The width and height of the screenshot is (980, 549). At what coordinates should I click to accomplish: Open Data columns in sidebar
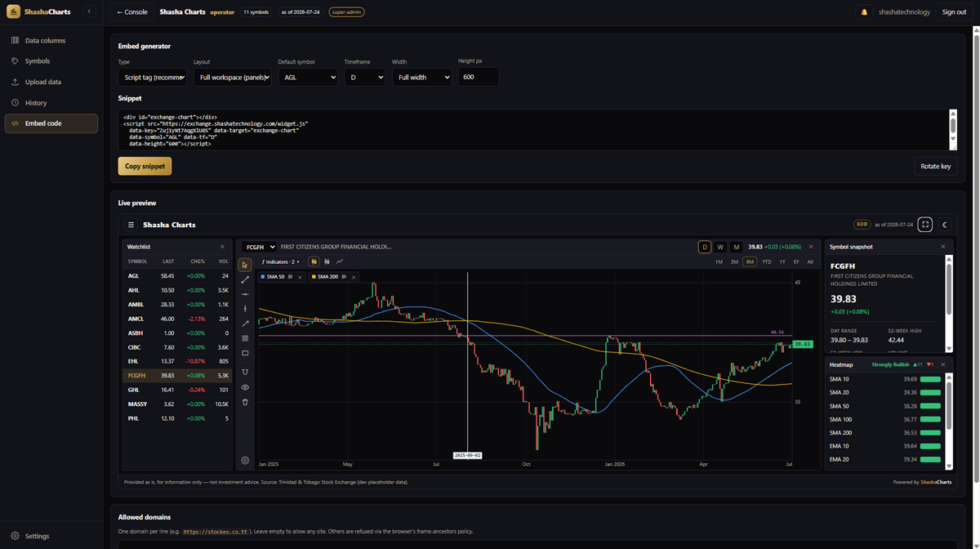[x=51, y=40]
